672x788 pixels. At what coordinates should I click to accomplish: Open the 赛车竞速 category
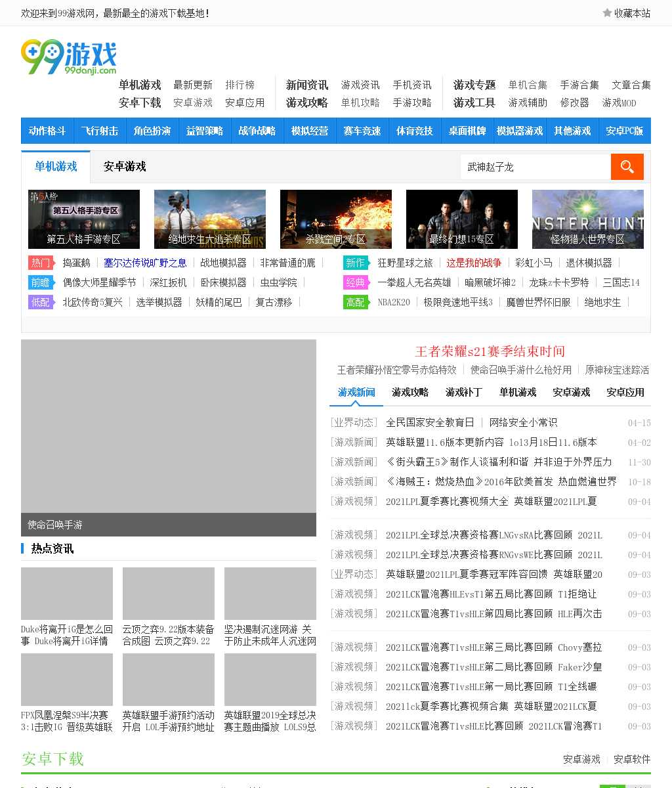tap(362, 131)
